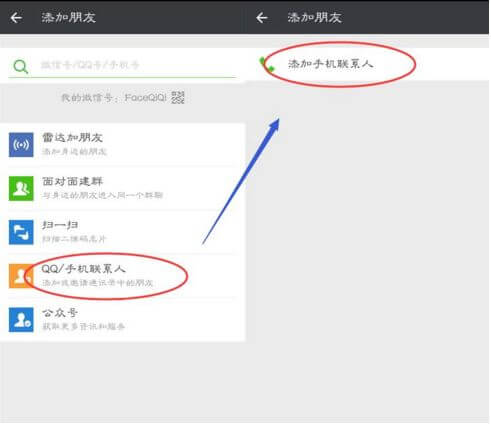Tap subtitle 获取更多资讯和服务
The width and height of the screenshot is (491, 425).
pos(83,326)
